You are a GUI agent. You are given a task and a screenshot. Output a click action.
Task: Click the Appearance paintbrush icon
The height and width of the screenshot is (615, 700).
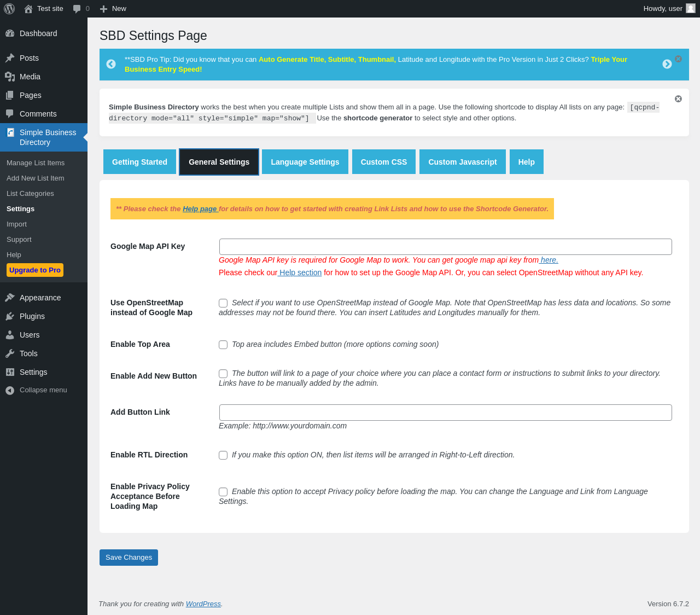[x=10, y=298]
